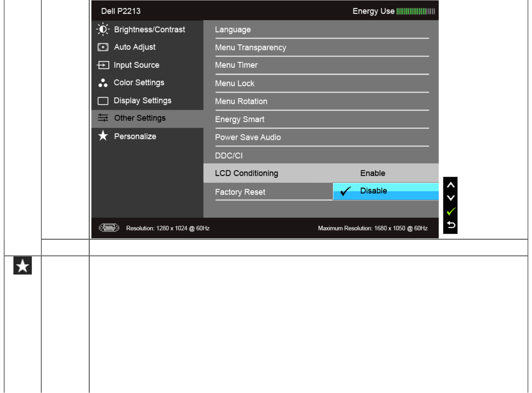Click the back return arrow button
The height and width of the screenshot is (393, 532).
tap(451, 225)
